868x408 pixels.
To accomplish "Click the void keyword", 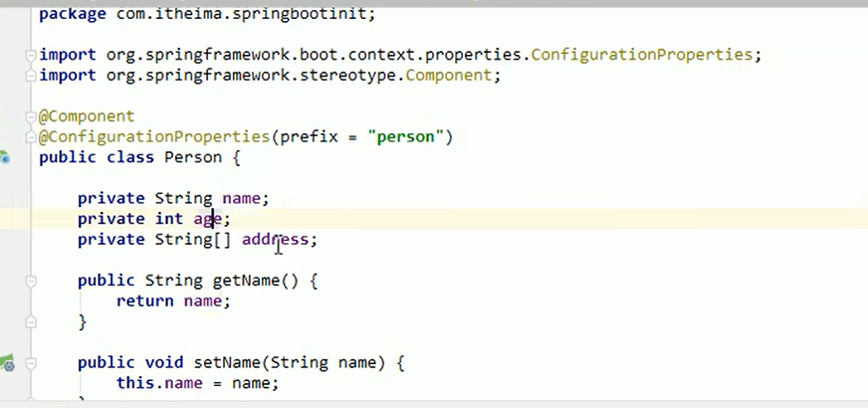I will coord(164,363).
